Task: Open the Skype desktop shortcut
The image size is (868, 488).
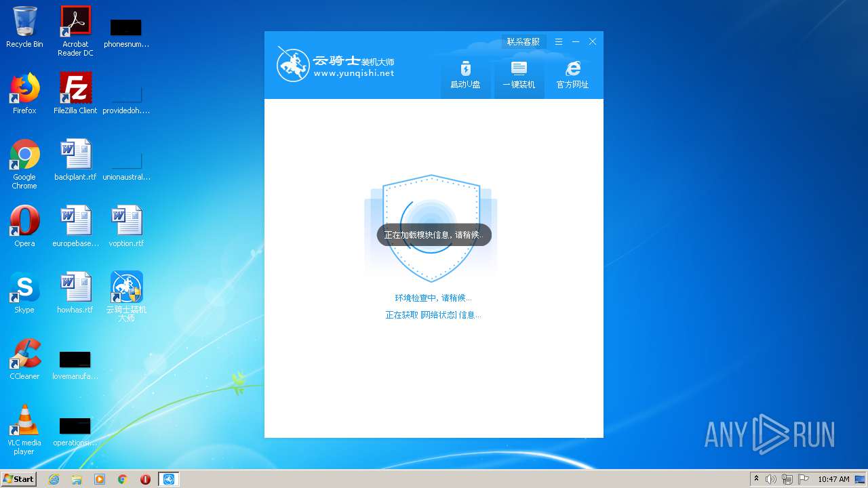Action: 24,293
